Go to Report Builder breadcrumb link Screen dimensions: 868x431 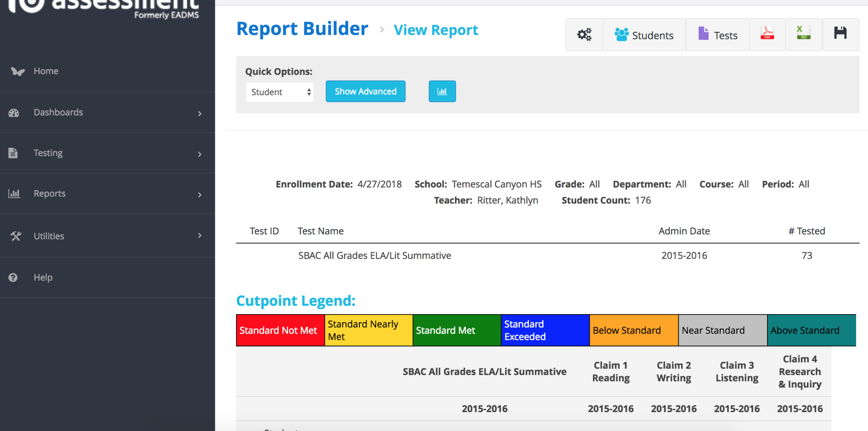pyautogui.click(x=302, y=29)
